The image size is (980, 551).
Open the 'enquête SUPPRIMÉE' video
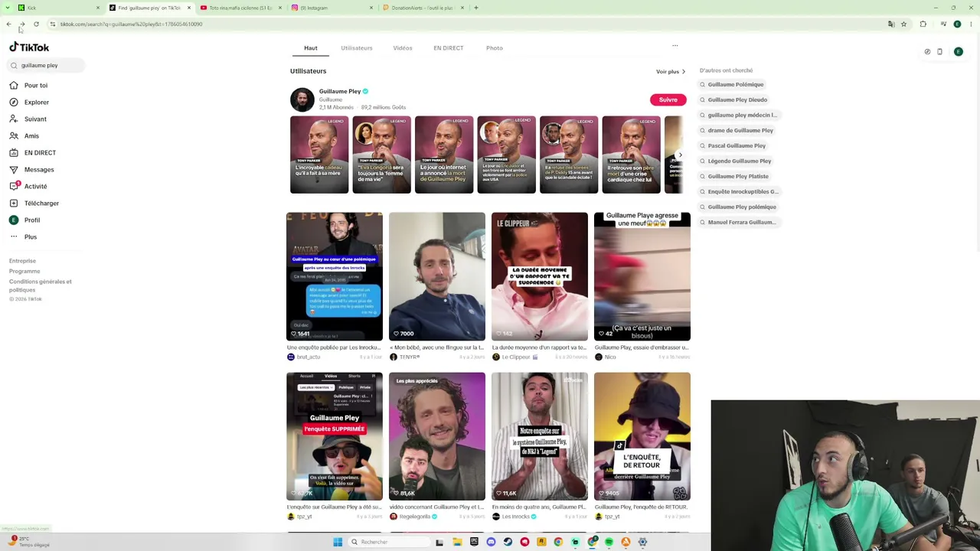335,436
